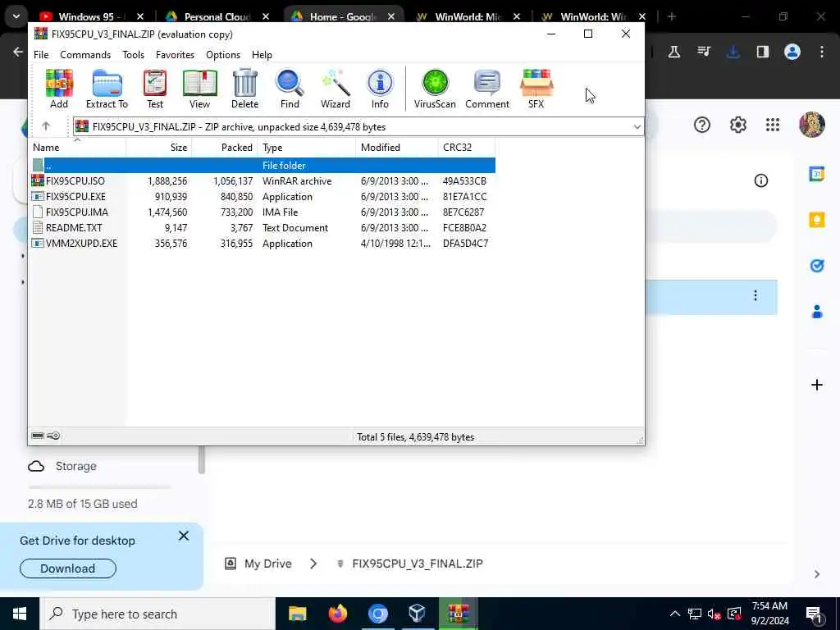Sort by Size column header
This screenshot has width=840, height=630.
(x=159, y=148)
